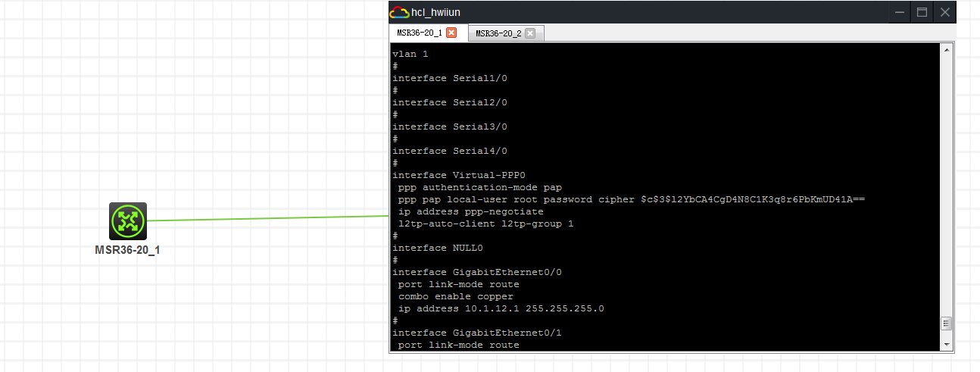
Task: Click the 'interface Serial2/0' line
Action: (450, 102)
